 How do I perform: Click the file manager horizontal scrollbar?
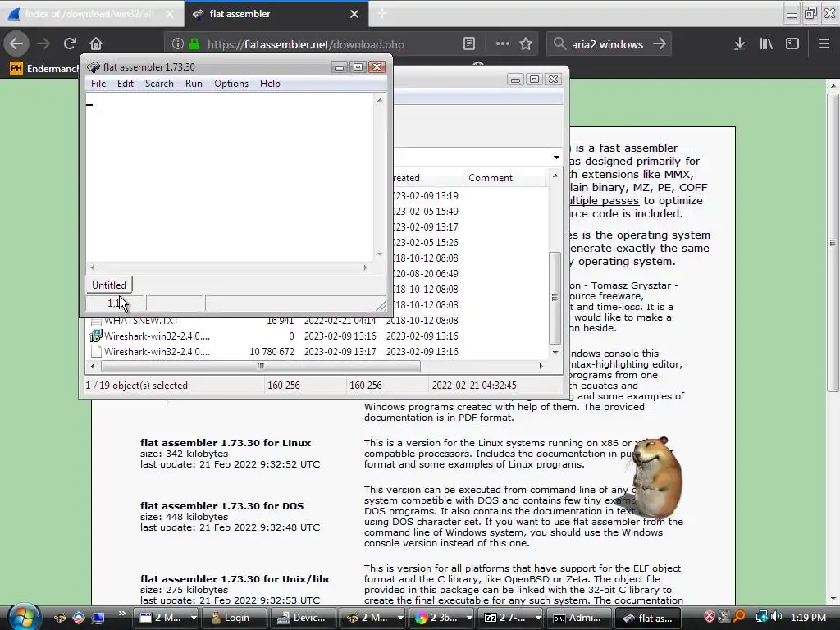(x=260, y=366)
